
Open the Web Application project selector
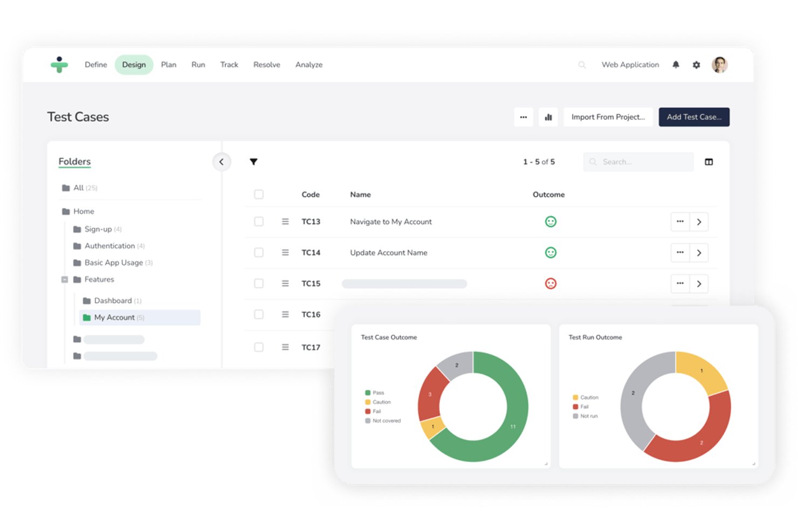tap(630, 65)
